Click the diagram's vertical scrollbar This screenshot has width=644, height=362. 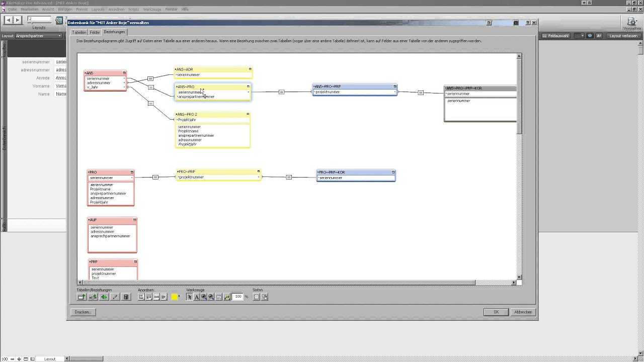tap(519, 166)
